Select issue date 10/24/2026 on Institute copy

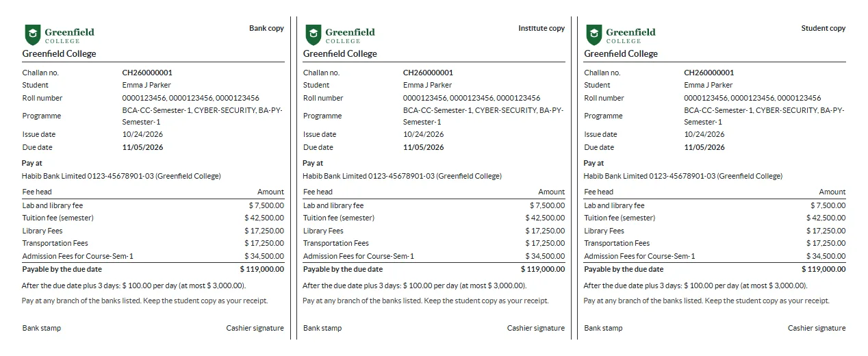pos(423,134)
